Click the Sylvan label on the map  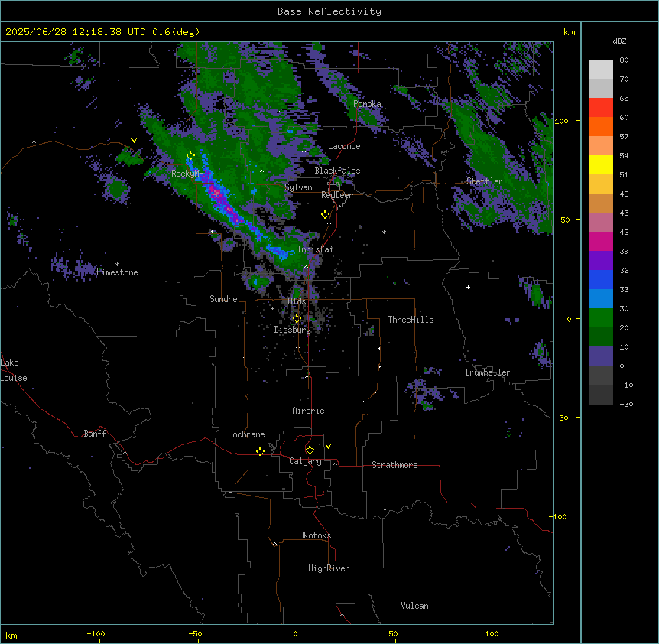coord(298,187)
